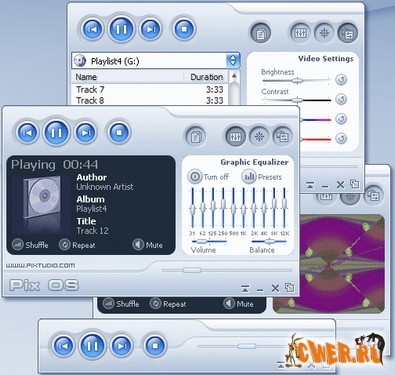Image resolution: width=395 pixels, height=375 pixels.
Task: Expand the Playlist4 (G:) dropdown
Action: click(233, 61)
